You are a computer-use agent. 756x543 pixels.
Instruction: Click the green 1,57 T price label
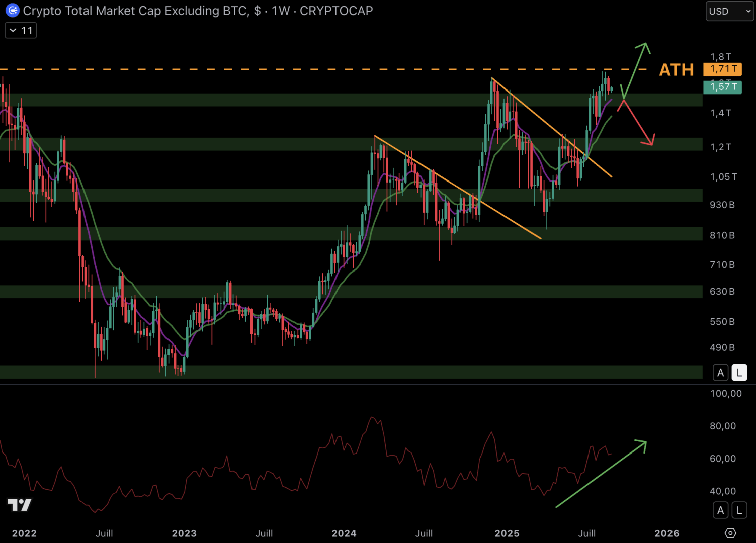(x=723, y=87)
